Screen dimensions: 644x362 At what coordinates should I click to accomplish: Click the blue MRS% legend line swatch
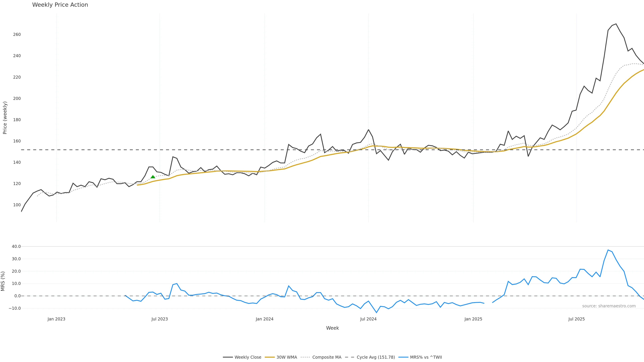(403, 357)
